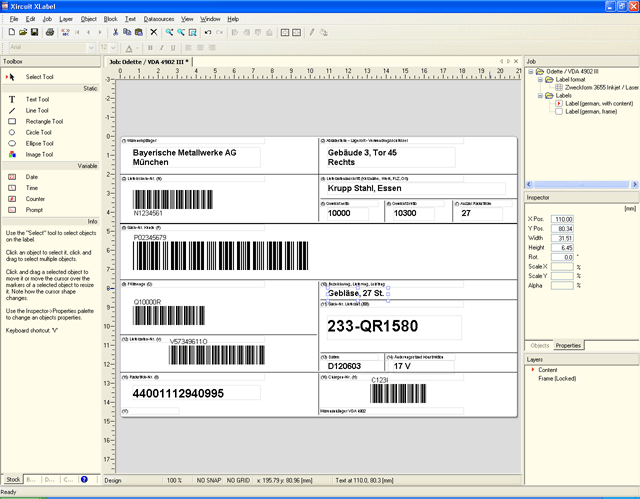Open the File menu
The height and width of the screenshot is (499, 640).
pyautogui.click(x=14, y=19)
